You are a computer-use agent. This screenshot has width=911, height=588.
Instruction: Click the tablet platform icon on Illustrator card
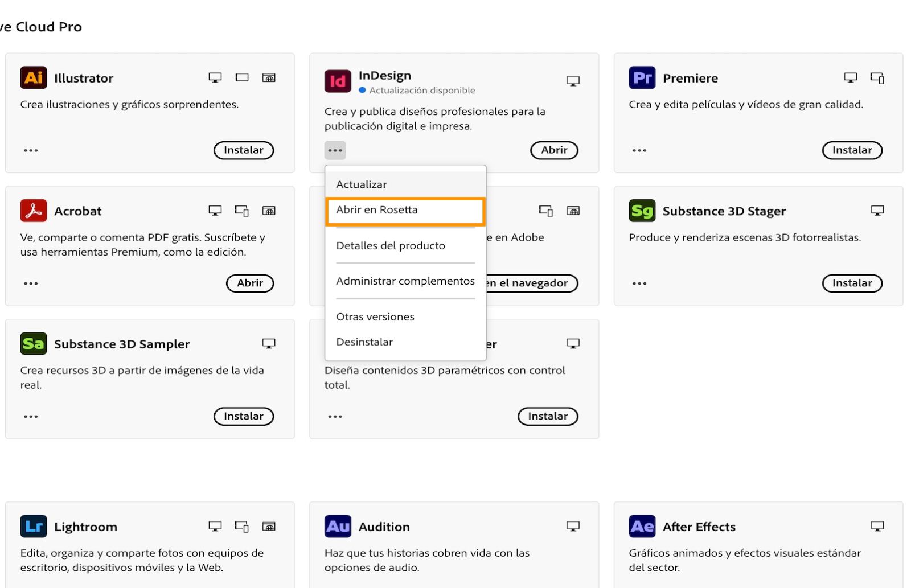(x=242, y=77)
